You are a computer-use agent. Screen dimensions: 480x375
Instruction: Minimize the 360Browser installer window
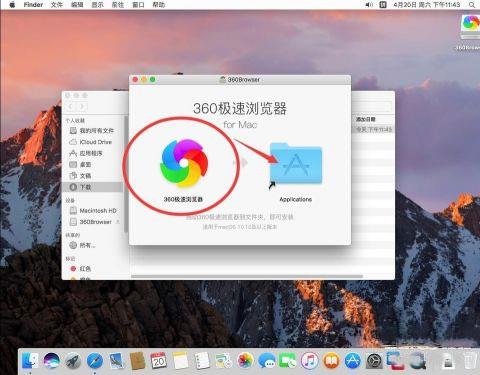click(144, 79)
